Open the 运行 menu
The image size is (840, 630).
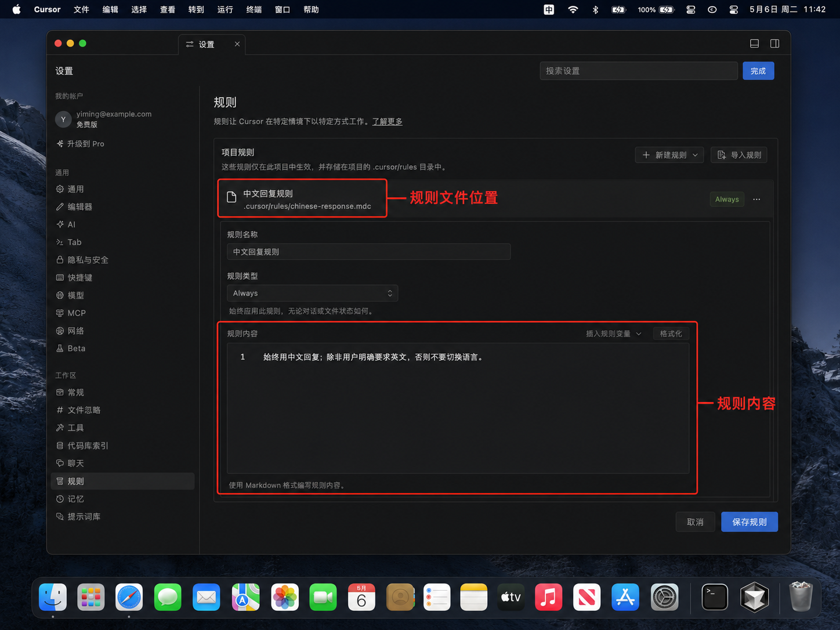225,9
